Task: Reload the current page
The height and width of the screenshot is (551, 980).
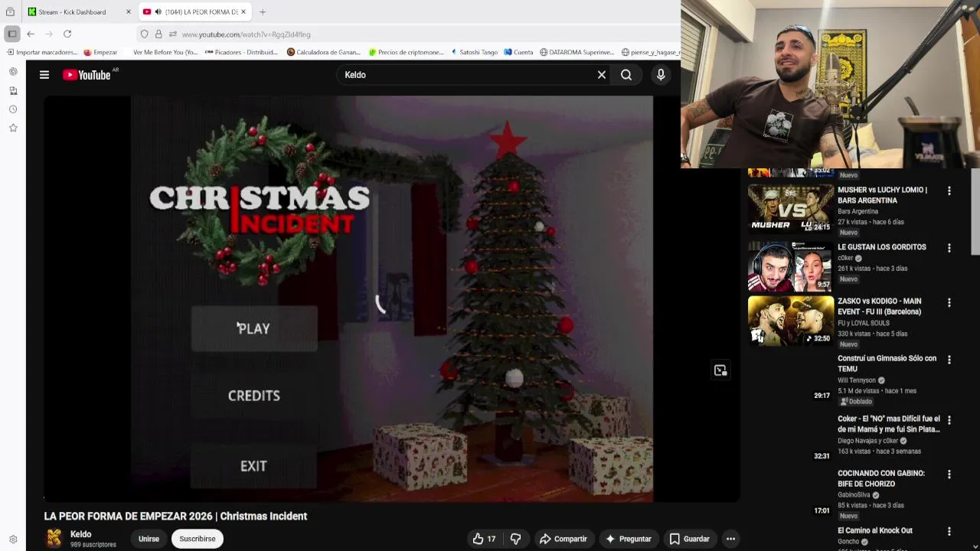Action: pos(67,34)
